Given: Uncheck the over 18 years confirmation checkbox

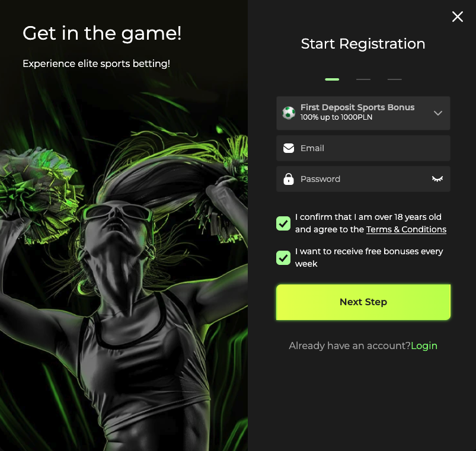Looking at the screenshot, I should coord(283,223).
